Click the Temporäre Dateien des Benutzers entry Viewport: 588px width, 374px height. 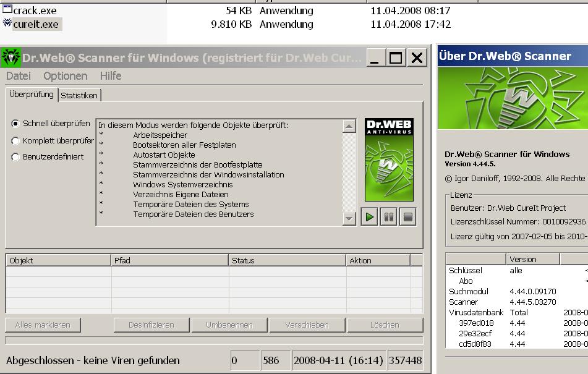point(194,215)
